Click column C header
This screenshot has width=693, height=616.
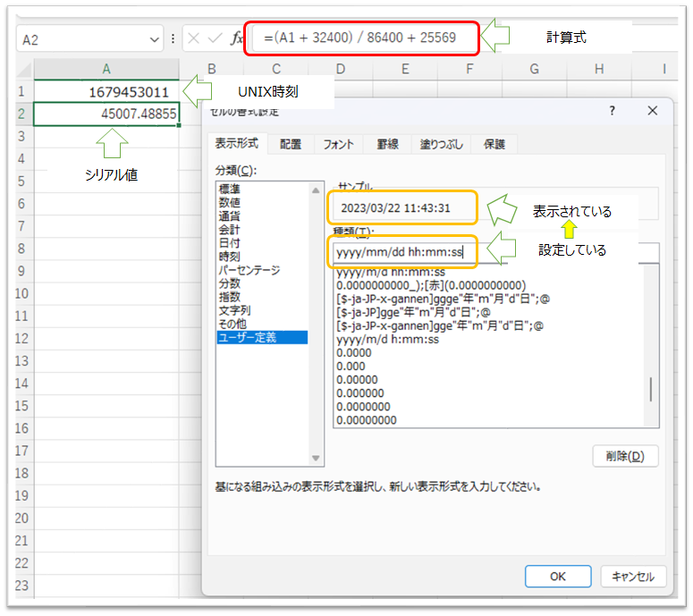click(x=276, y=69)
